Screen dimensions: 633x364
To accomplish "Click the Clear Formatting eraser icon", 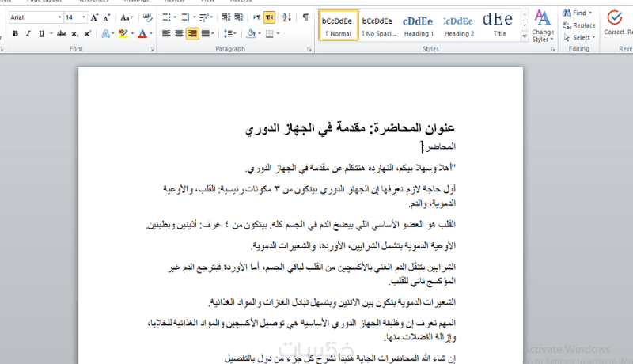I will click(x=148, y=17).
